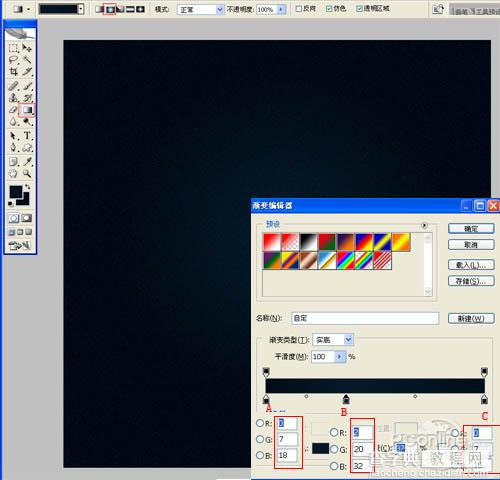Select the R radio button under stop A
500x480 pixels.
(260, 423)
